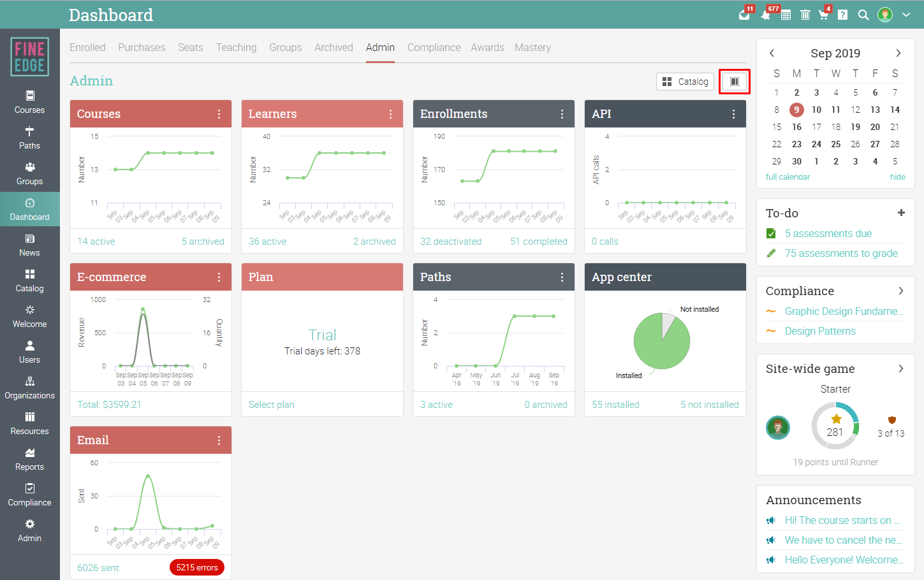Image resolution: width=924 pixels, height=580 pixels.
Task: Click the Catalog view button
Action: pyautogui.click(x=685, y=82)
